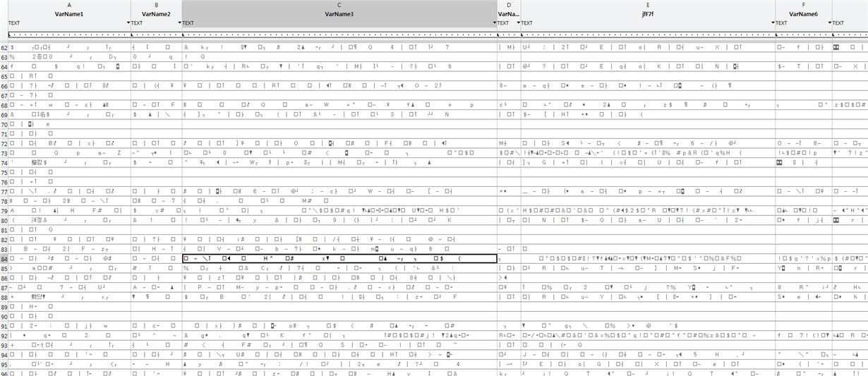This screenshot has width=868, height=376.
Task: Edit the VarName1 variable name field
Action: (69, 14)
